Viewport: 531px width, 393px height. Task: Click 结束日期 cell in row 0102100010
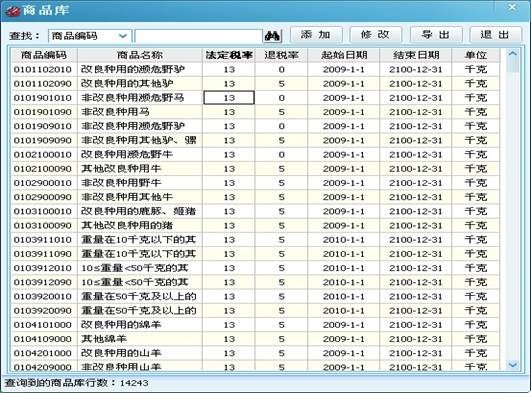click(x=416, y=155)
